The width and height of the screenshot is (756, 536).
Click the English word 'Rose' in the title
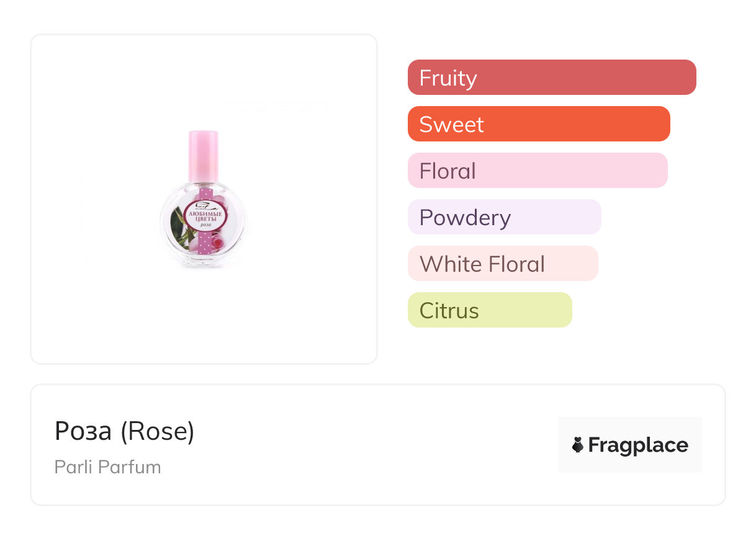click(x=158, y=431)
